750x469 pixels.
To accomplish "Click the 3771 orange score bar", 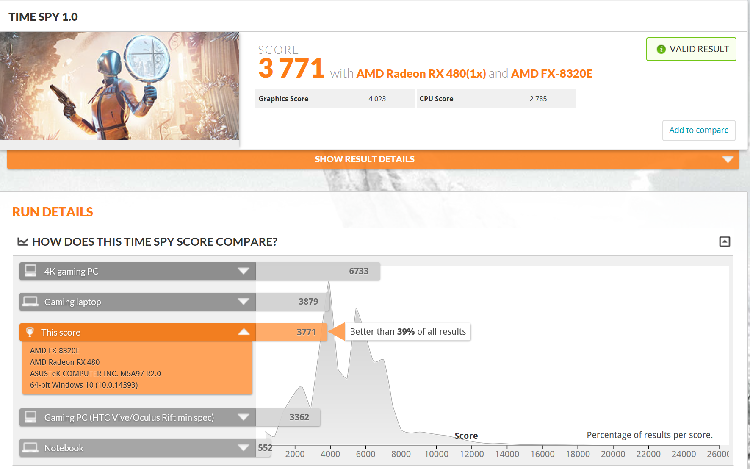I will (291, 332).
